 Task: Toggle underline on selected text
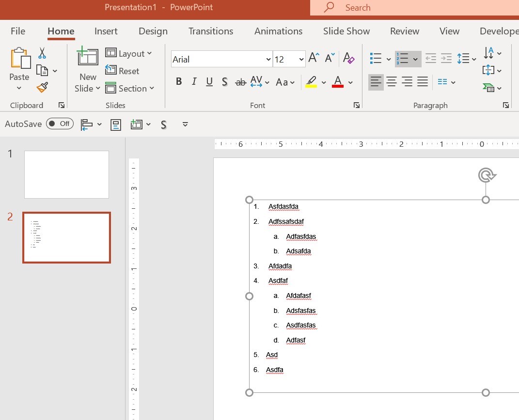pos(209,82)
